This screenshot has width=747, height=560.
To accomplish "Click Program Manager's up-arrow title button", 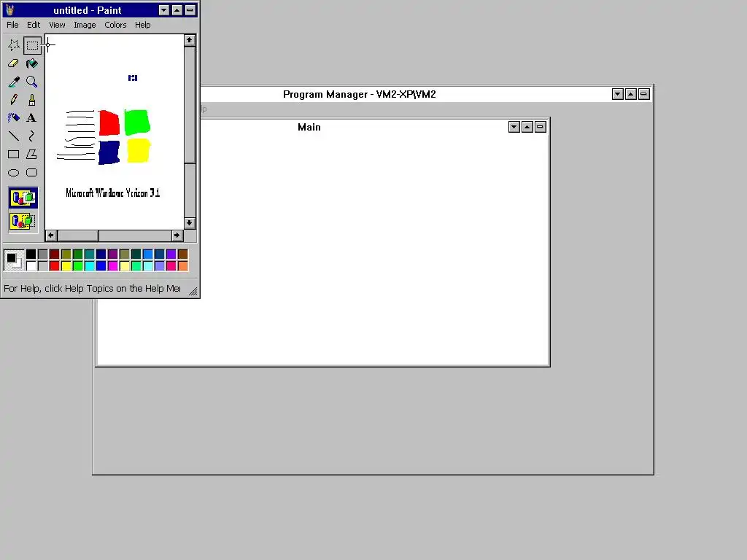I will (631, 94).
